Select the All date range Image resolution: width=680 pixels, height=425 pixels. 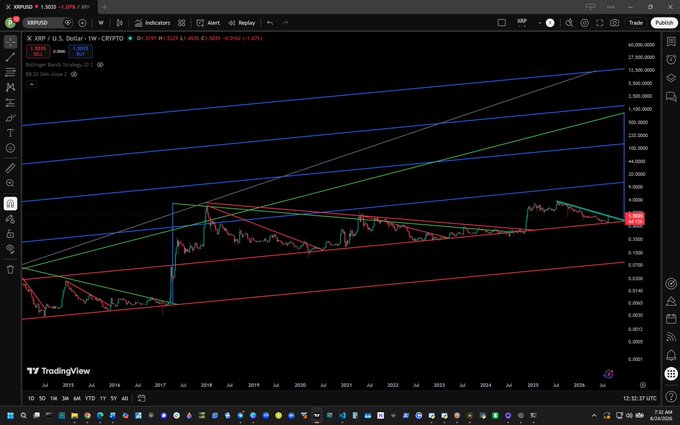(125, 398)
